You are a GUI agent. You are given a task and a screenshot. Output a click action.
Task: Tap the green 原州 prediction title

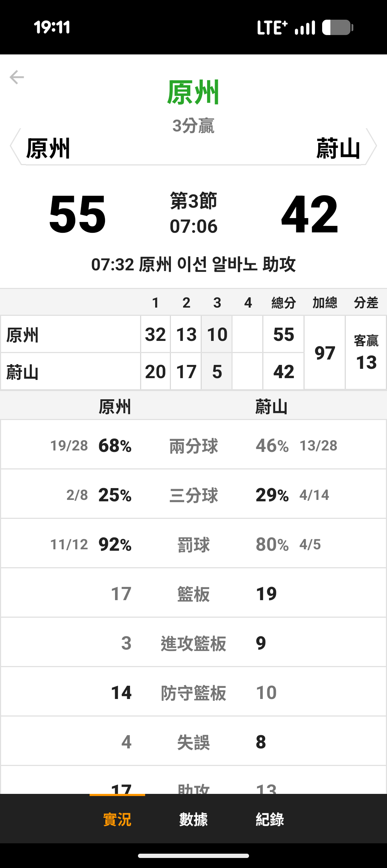(x=193, y=93)
